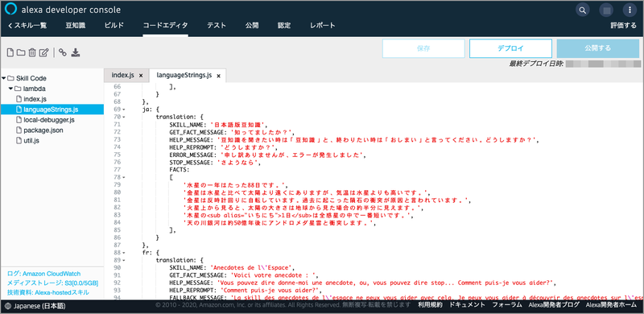644x314 pixels.
Task: Open the ビルド tab
Action: click(x=114, y=26)
